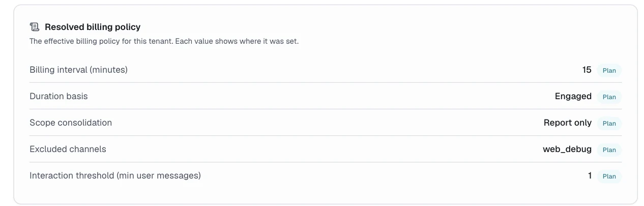Click the Report only consolidation value
The height and width of the screenshot is (206, 644).
(568, 123)
